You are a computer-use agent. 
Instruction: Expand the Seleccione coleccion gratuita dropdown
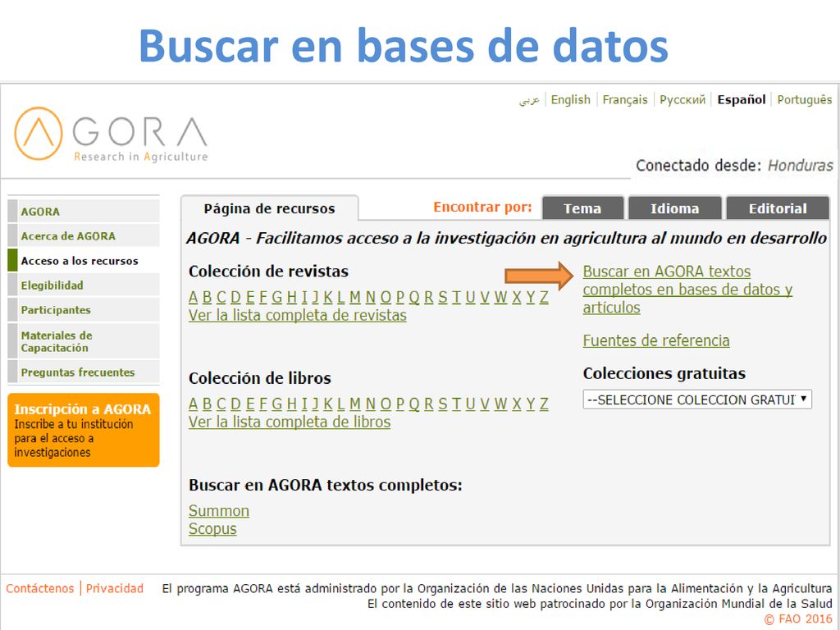[697, 399]
